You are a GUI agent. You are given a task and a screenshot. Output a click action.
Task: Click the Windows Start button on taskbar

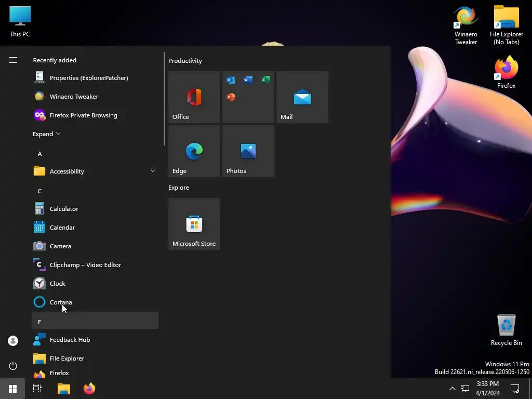coord(12,389)
